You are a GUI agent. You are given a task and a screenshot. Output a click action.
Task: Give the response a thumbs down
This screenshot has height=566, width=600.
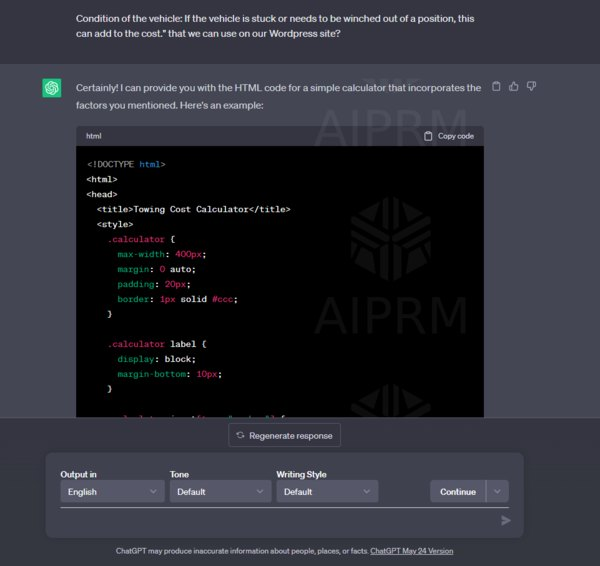point(531,86)
